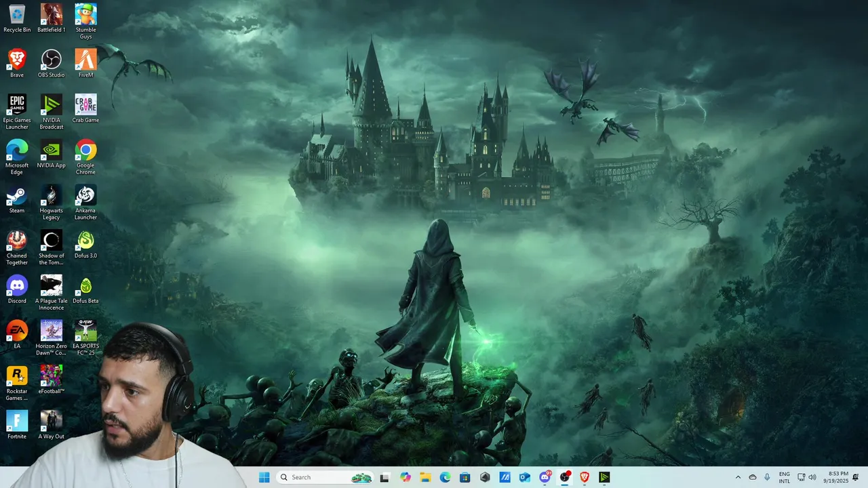Select the Ankama Launcher icon
868x488 pixels.
coord(85,203)
